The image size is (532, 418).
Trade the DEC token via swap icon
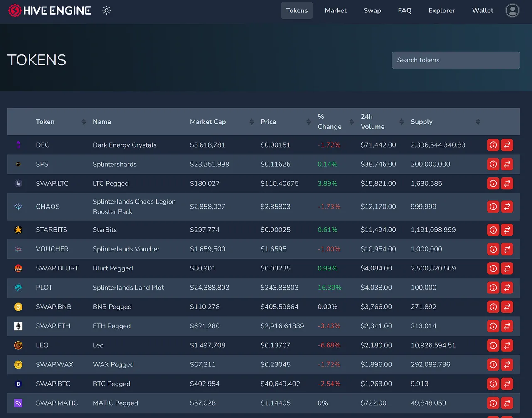507,145
